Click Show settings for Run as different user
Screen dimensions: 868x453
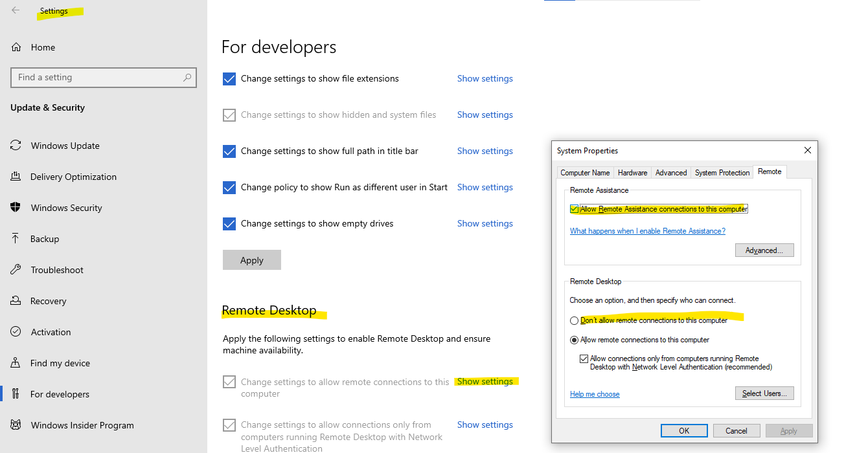[485, 187]
